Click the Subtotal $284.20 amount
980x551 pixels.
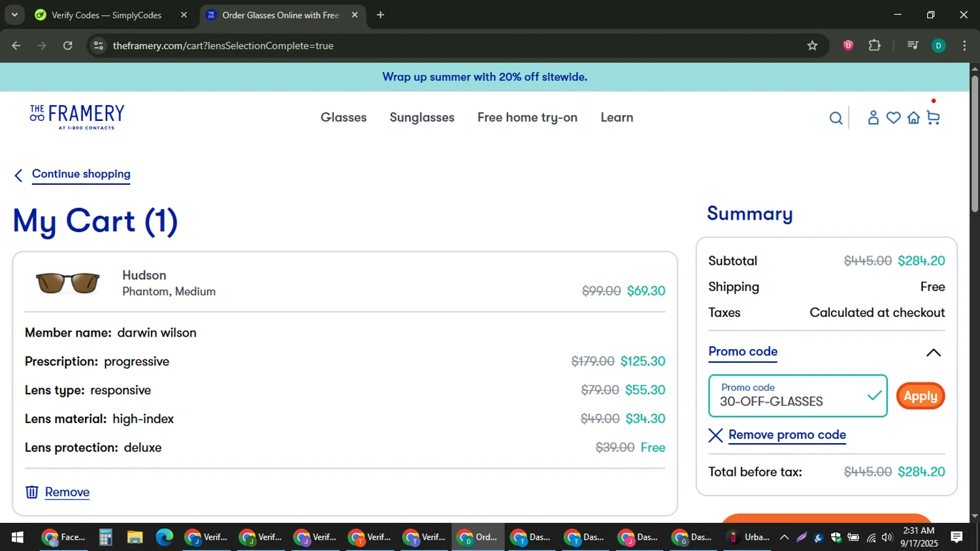click(x=921, y=261)
